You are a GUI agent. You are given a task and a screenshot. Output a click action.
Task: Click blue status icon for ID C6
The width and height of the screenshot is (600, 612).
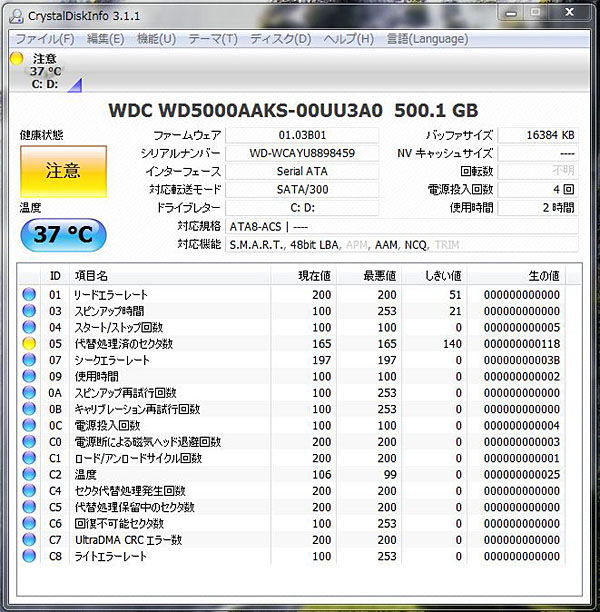29,523
